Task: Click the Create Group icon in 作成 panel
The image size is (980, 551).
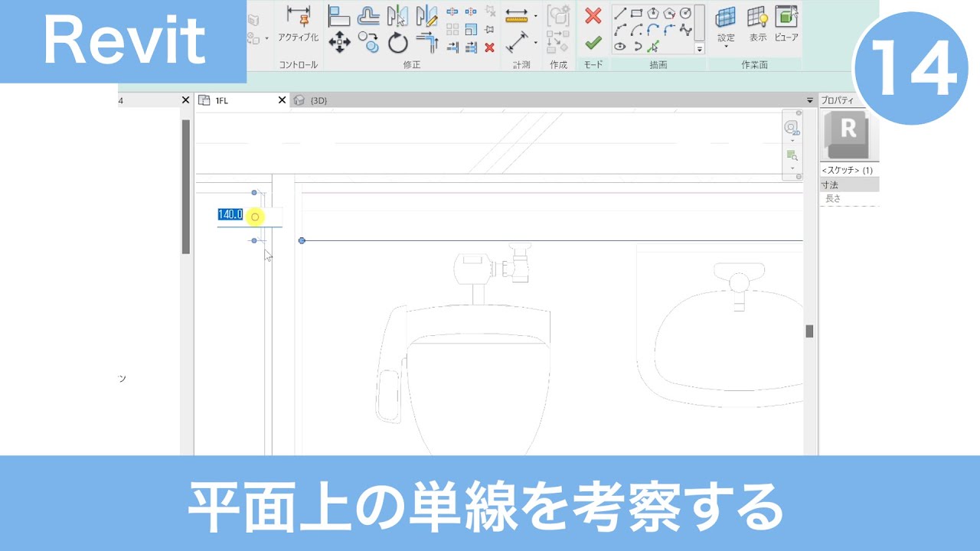Action: click(x=560, y=16)
